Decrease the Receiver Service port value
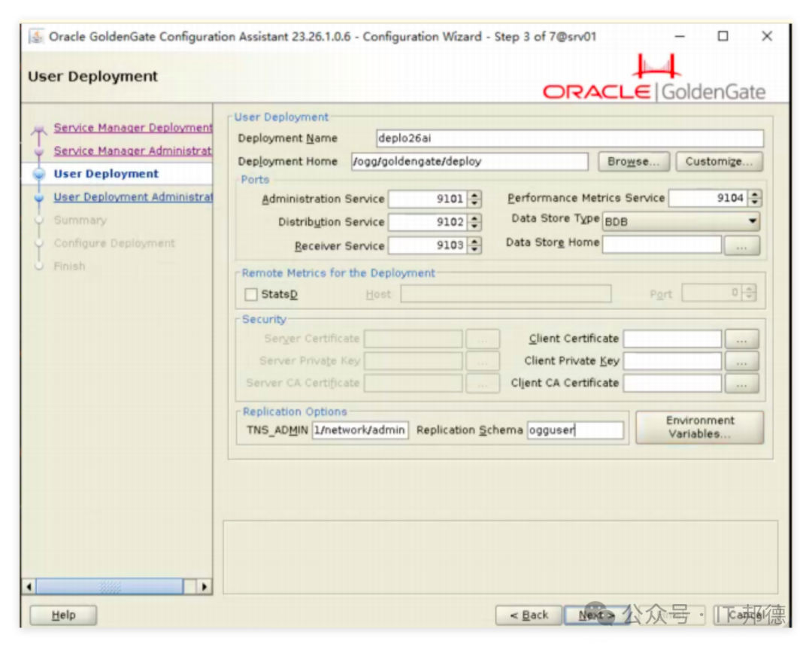This screenshot has width=812, height=647. click(474, 249)
